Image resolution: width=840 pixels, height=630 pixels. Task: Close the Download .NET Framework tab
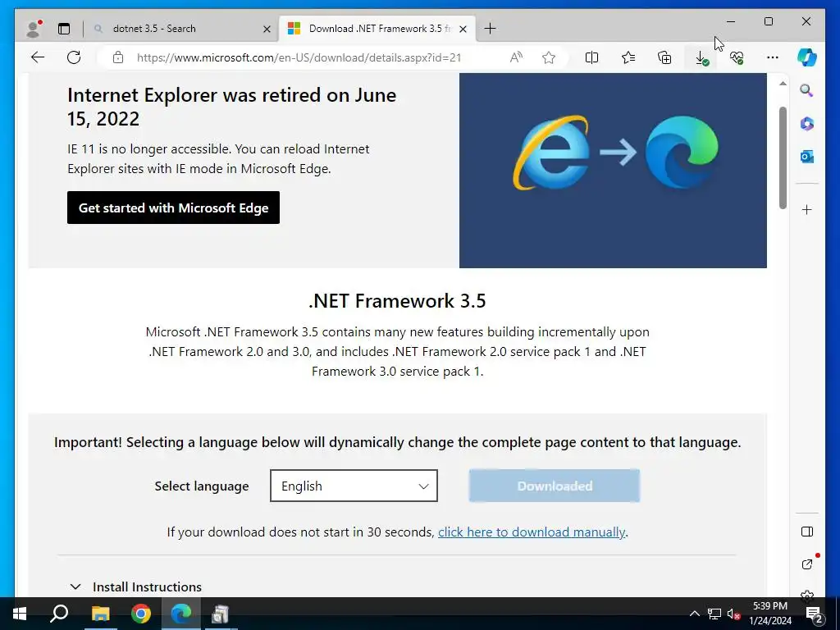pyautogui.click(x=463, y=29)
